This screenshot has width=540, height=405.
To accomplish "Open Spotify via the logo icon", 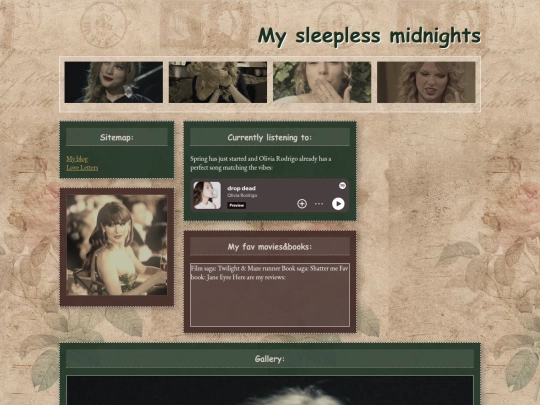I will (x=342, y=186).
